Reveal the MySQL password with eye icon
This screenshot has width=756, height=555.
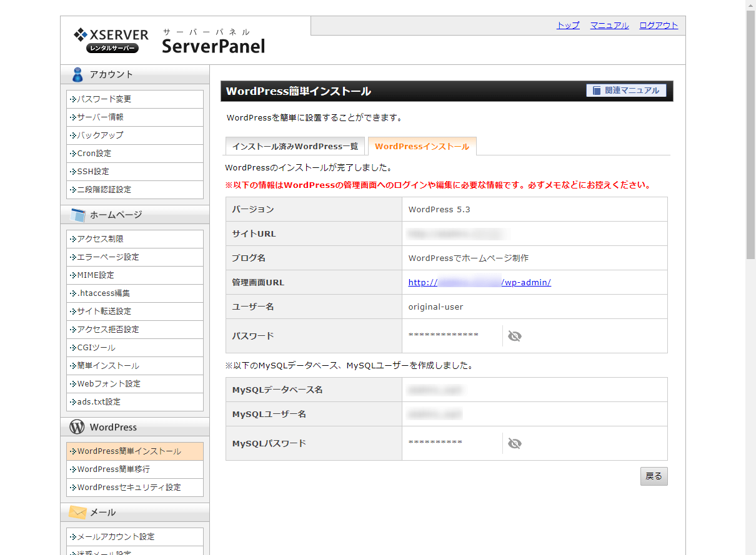pos(514,443)
